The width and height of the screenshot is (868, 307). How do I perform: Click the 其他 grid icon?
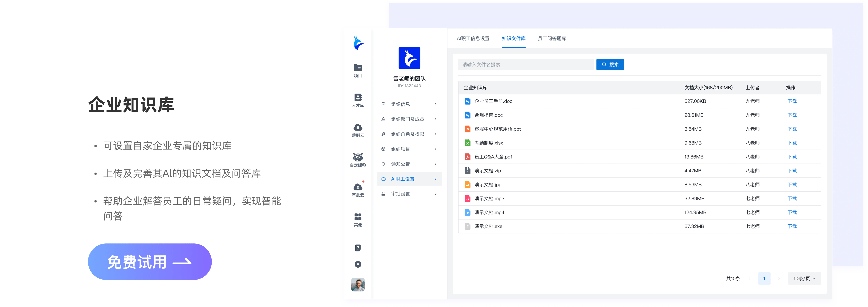[358, 219]
